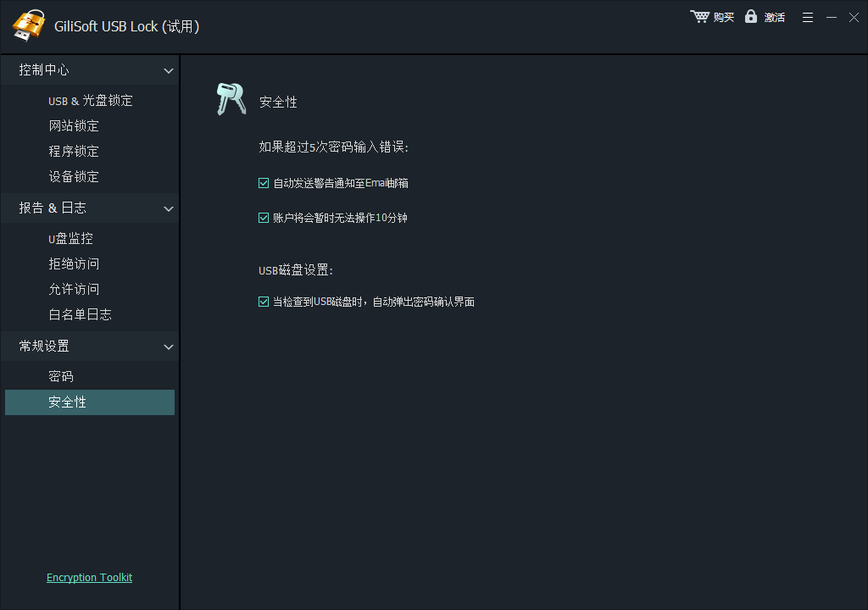Open U盘监控 log page
The height and width of the screenshot is (610, 868).
pos(70,239)
